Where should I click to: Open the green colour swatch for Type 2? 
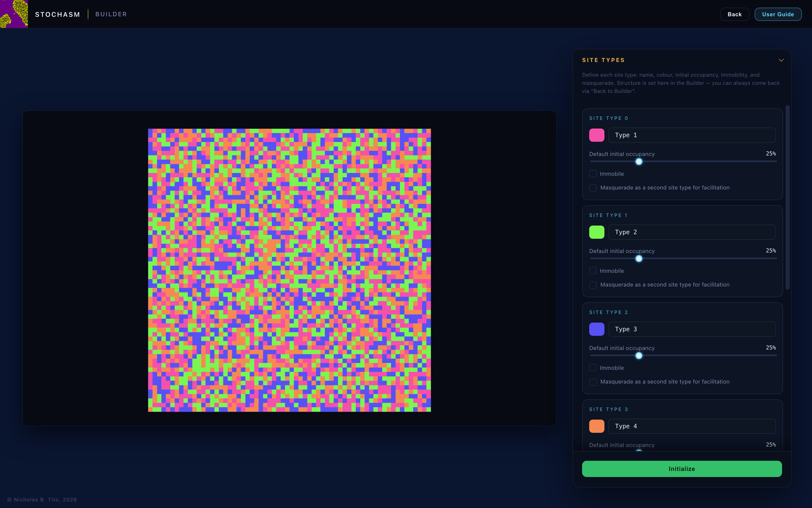(597, 232)
